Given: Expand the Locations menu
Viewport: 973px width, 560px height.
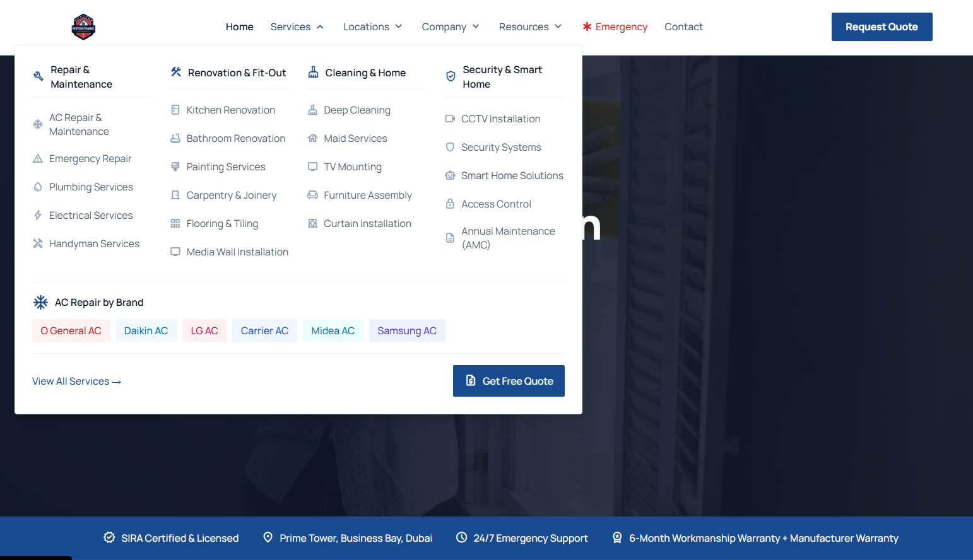Looking at the screenshot, I should pyautogui.click(x=372, y=26).
